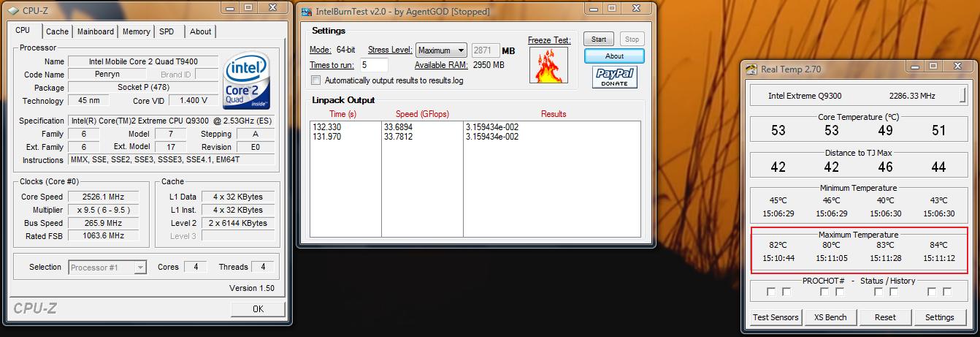Tick the first PROCHOT# checkbox under core one
Viewport: 980px width, 337px height.
pos(771,292)
